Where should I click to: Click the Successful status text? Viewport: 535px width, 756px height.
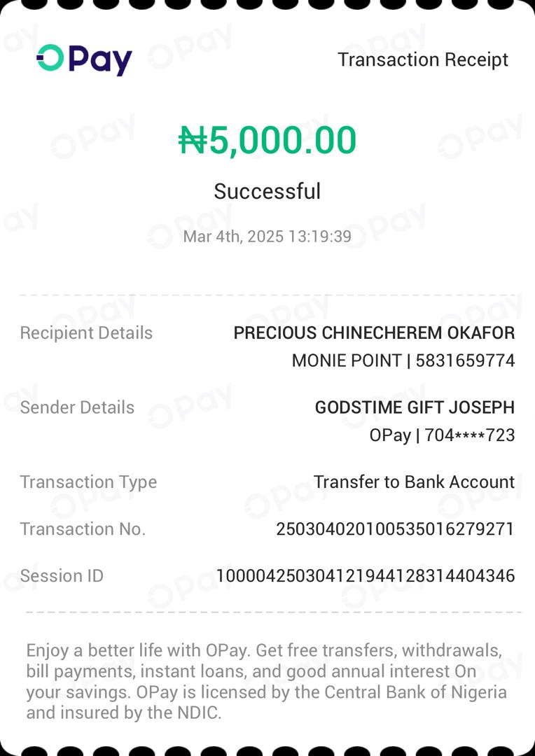click(267, 191)
